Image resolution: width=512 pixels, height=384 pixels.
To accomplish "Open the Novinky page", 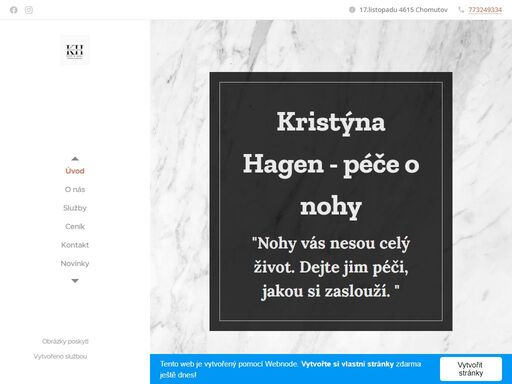I will (75, 263).
